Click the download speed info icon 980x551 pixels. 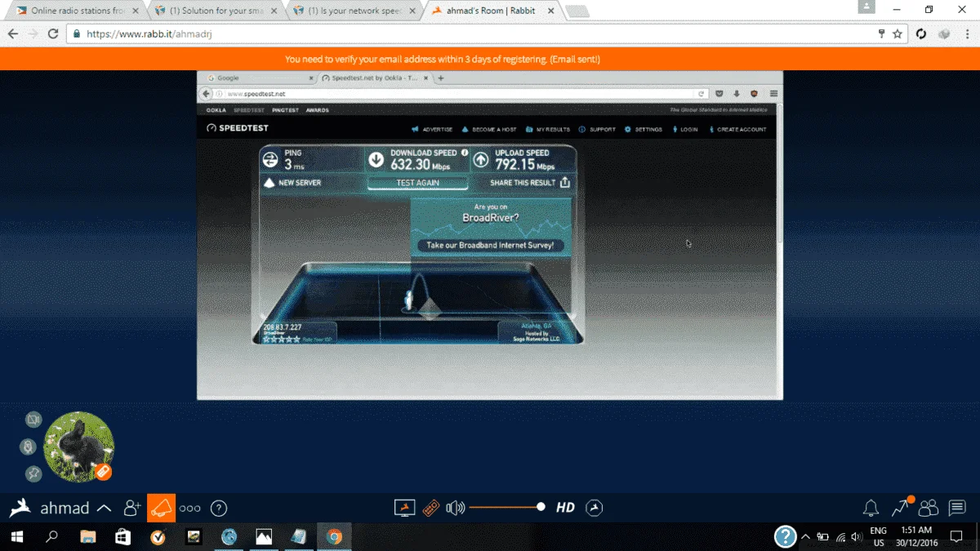pos(465,153)
